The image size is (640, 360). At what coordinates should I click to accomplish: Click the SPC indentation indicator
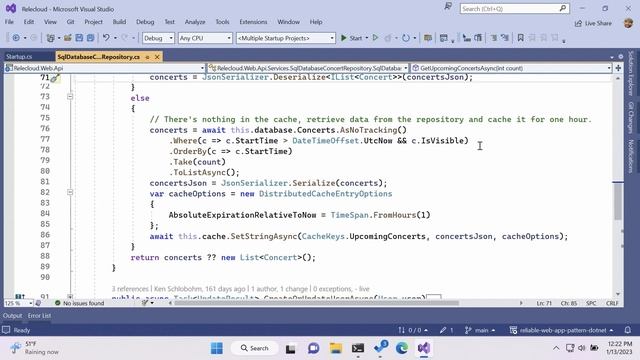(591, 303)
